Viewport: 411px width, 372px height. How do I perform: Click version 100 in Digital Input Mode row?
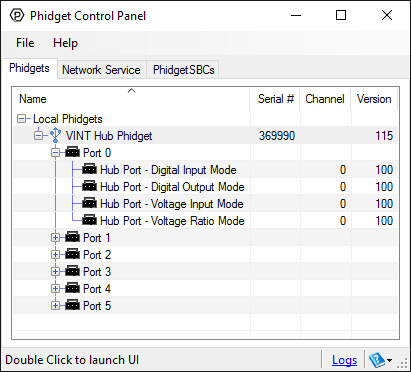click(x=384, y=170)
